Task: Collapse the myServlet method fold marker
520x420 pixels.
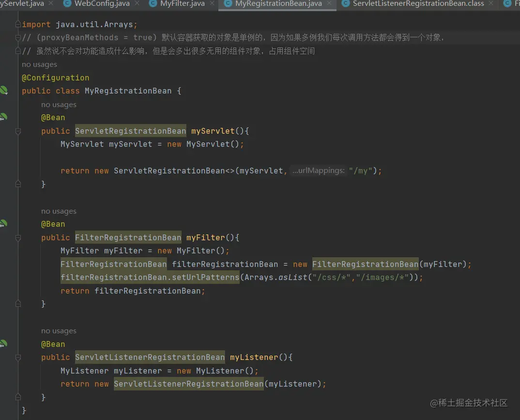Action: [18, 131]
